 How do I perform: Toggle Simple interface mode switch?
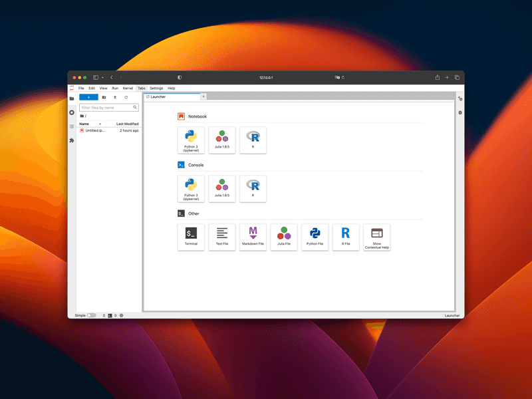point(92,315)
